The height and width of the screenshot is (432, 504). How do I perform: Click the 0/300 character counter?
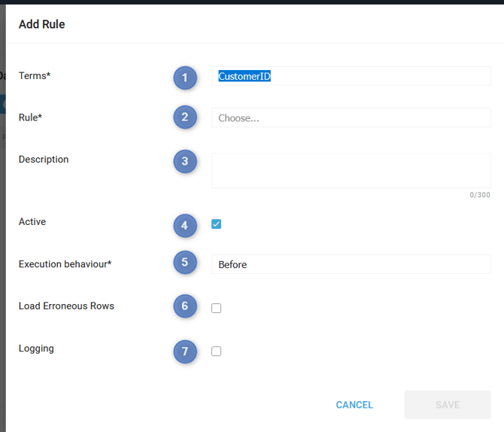coord(480,195)
